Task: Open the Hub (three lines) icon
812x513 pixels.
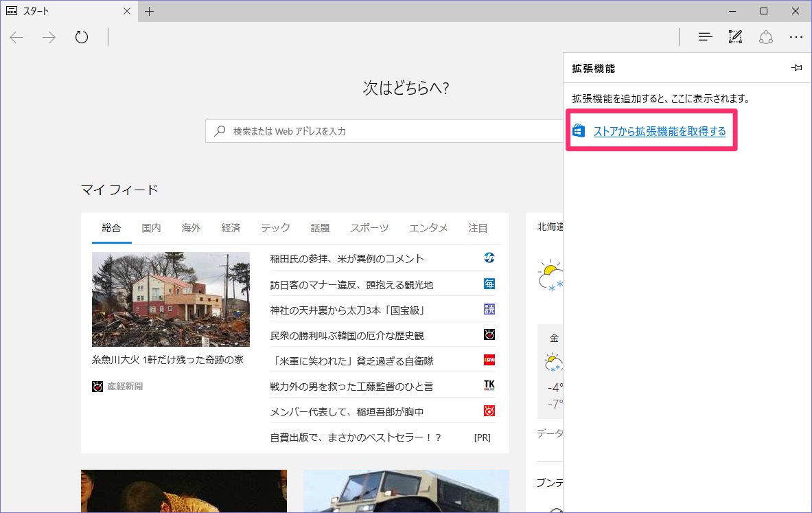Action: coord(705,37)
